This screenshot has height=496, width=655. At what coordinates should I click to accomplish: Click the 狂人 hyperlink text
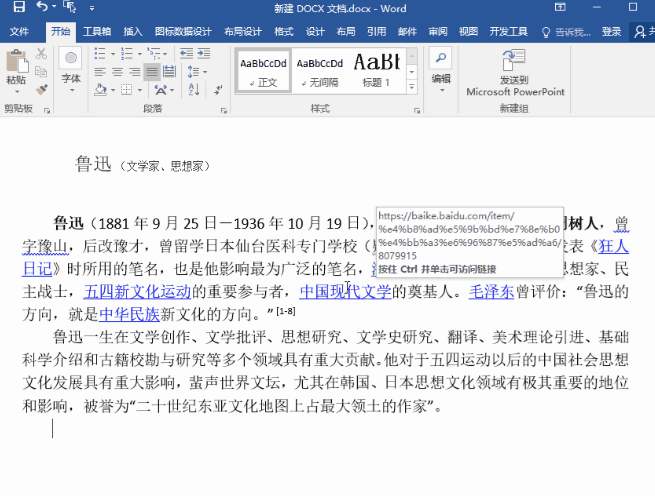click(x=614, y=246)
